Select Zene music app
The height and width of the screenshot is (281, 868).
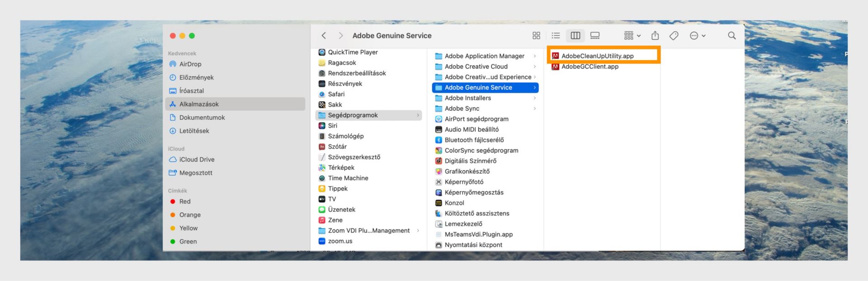(368, 220)
